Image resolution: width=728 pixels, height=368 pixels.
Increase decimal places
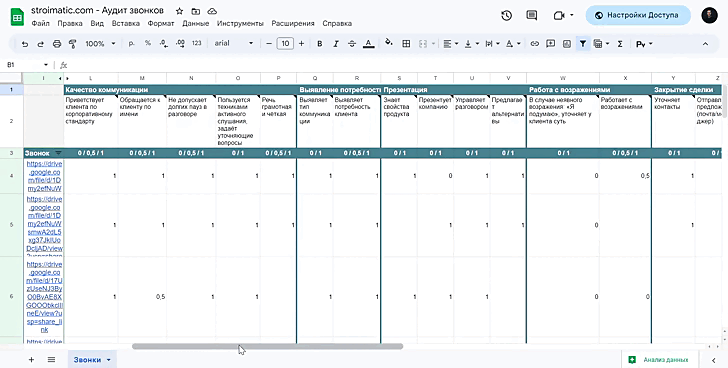pyautogui.click(x=180, y=44)
